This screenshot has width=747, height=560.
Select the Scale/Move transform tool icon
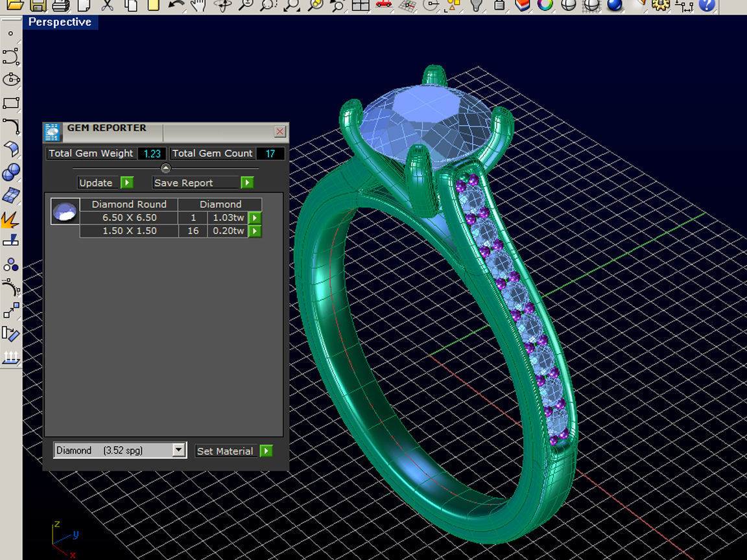(10, 310)
